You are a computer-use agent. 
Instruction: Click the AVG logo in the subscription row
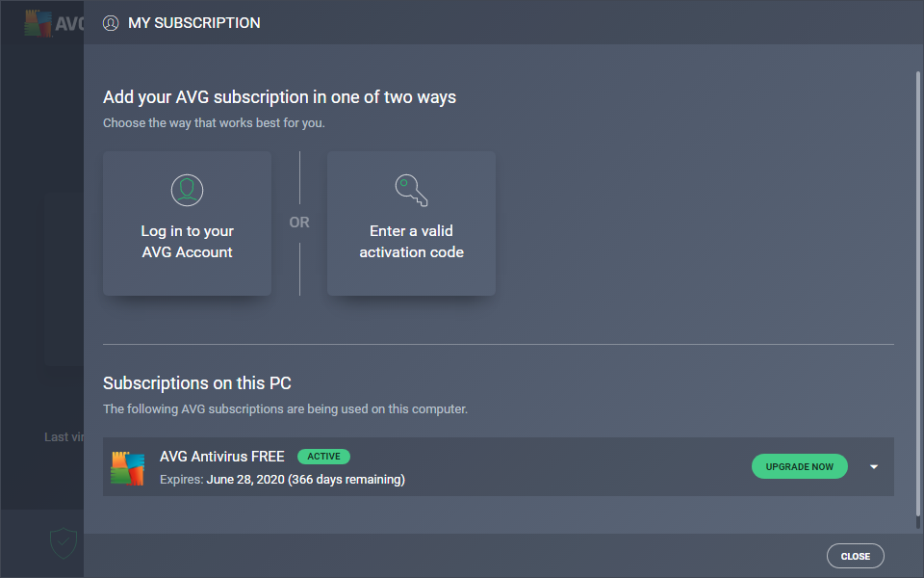pyautogui.click(x=127, y=467)
